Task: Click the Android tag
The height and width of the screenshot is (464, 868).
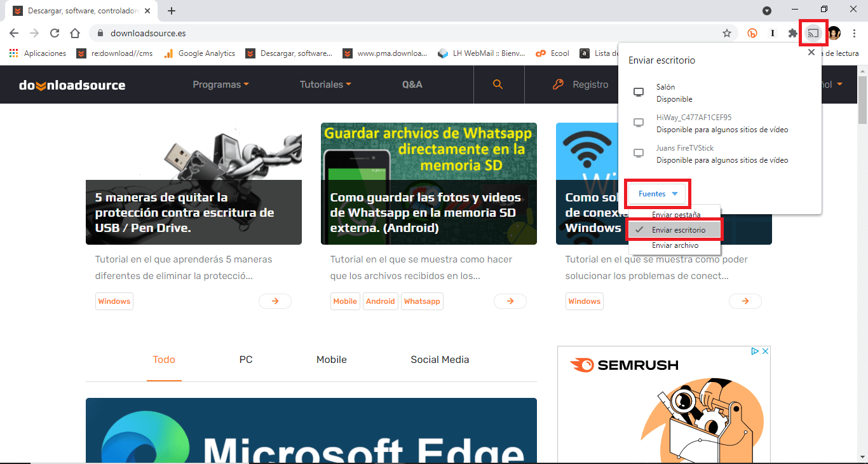Action: [381, 301]
